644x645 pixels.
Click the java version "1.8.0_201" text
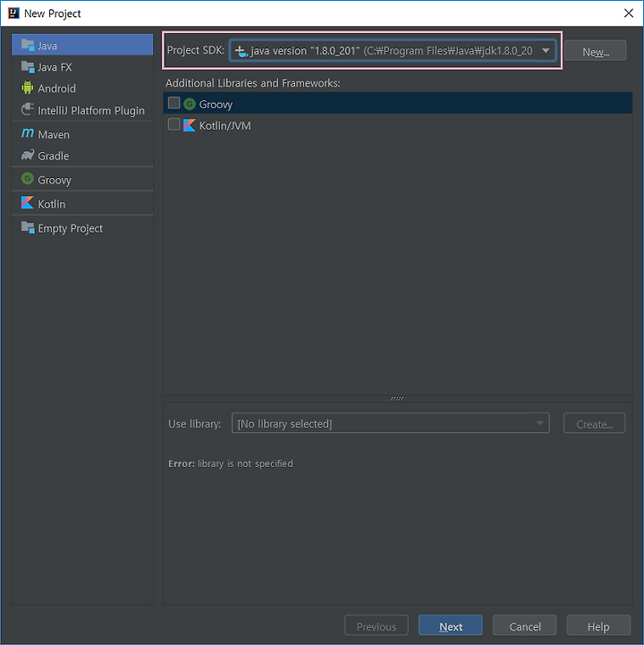click(306, 51)
